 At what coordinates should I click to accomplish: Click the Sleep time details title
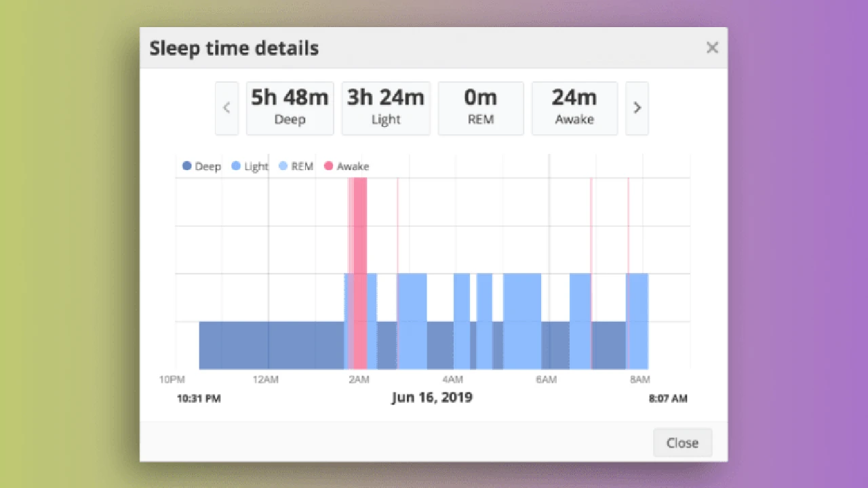coord(234,48)
